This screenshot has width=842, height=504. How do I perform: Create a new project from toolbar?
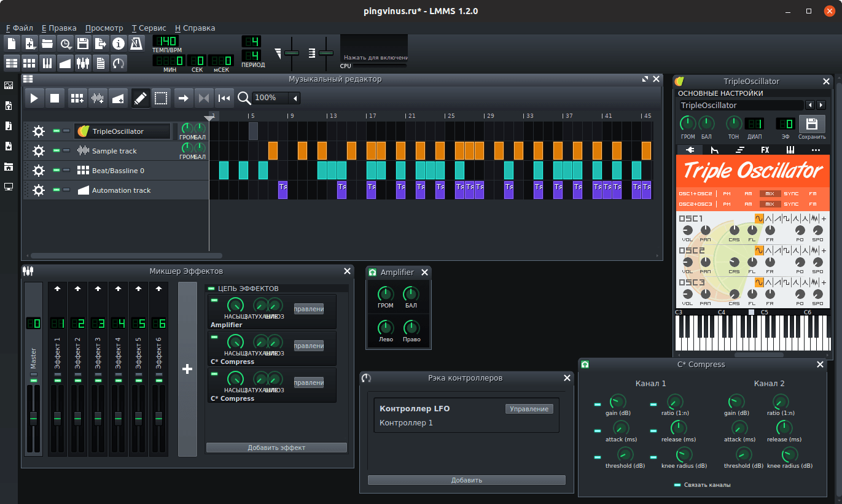coord(12,44)
